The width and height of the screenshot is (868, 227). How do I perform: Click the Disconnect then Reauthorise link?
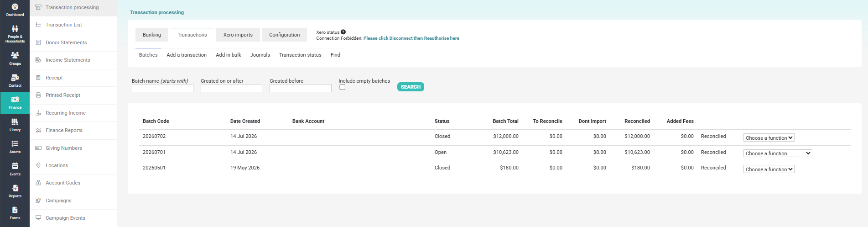(411, 38)
